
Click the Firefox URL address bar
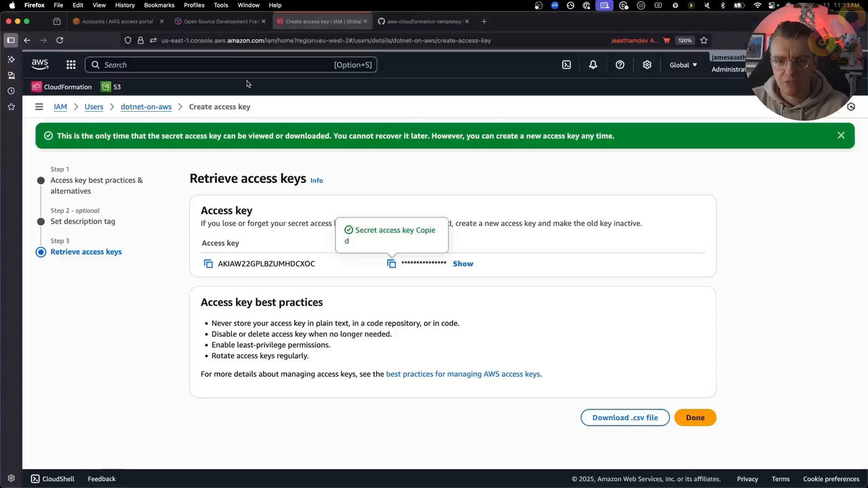coord(325,40)
